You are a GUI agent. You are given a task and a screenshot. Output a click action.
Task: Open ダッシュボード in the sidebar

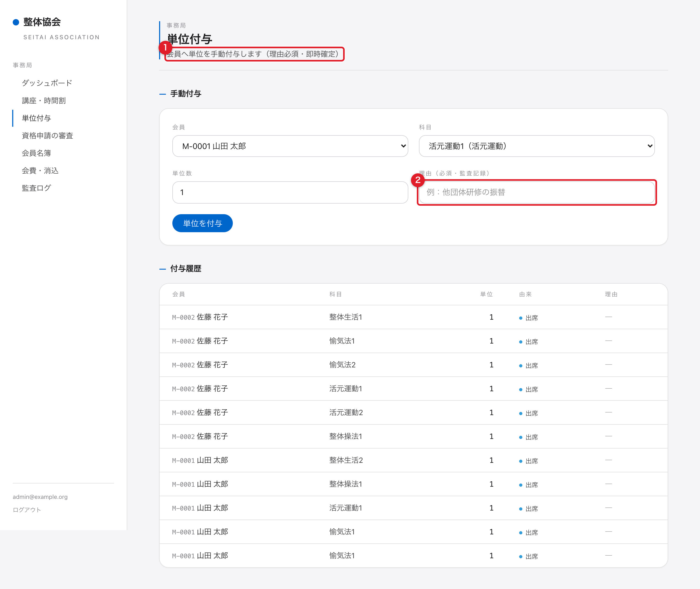coord(47,83)
